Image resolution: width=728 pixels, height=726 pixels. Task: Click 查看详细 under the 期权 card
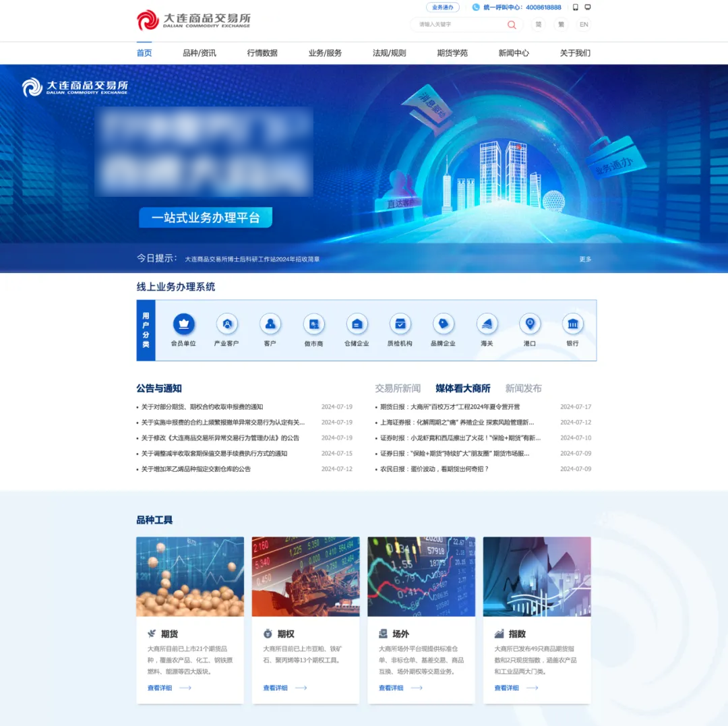[276, 688]
